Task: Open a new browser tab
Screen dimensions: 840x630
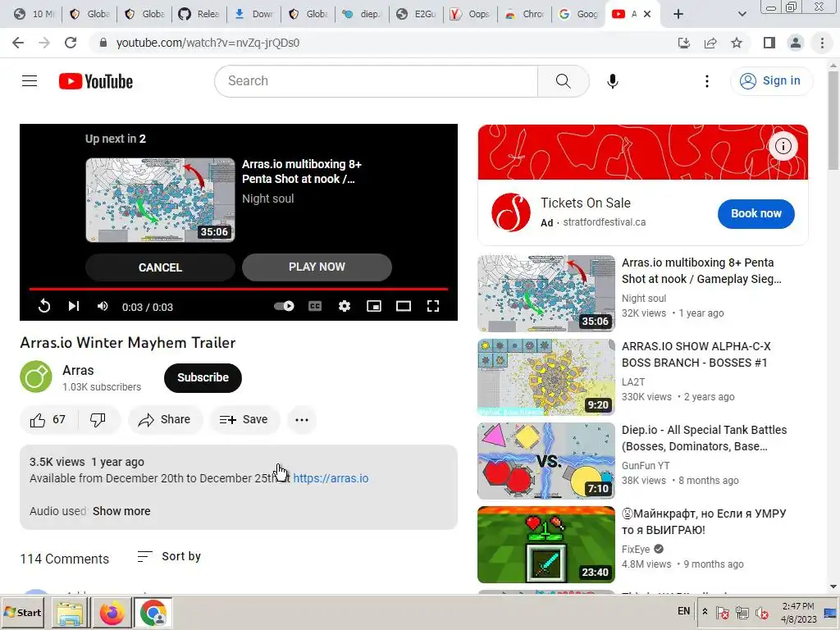Action: point(678,14)
